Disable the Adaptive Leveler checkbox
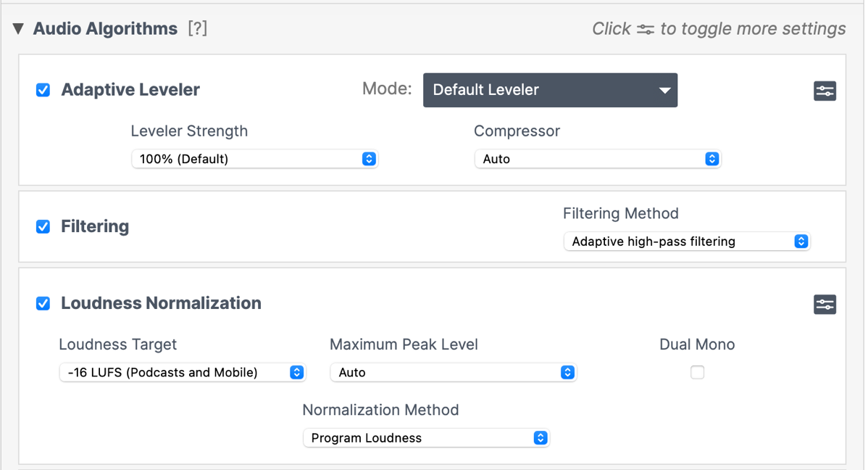 click(43, 90)
